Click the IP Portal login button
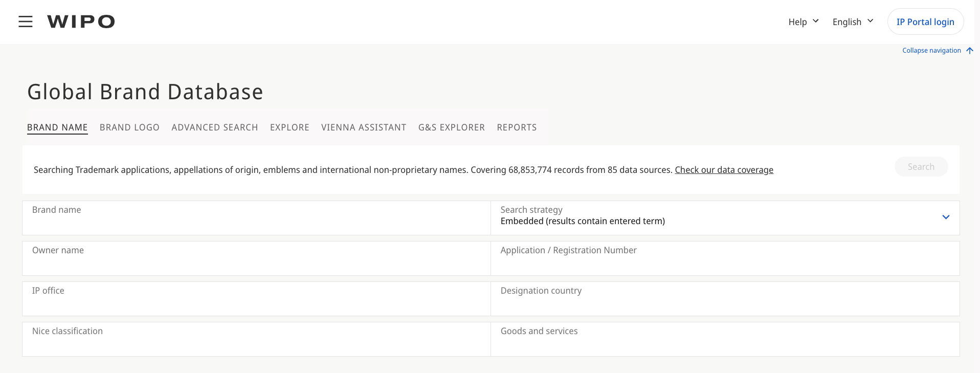The height and width of the screenshot is (373, 980). click(925, 22)
